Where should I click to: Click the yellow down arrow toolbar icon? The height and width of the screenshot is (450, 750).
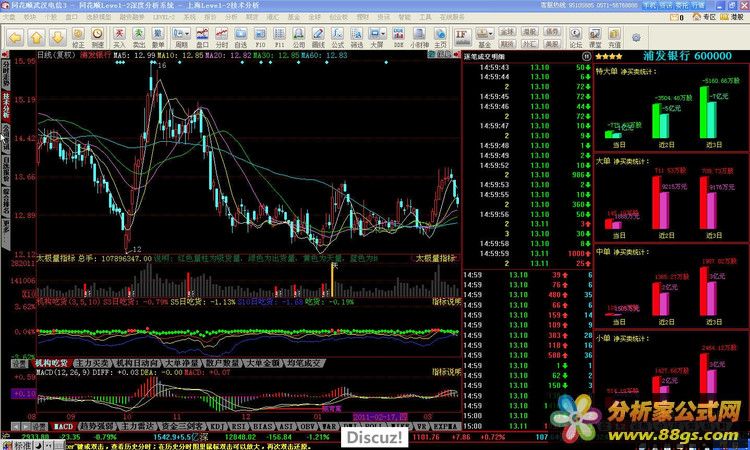click(x=57, y=37)
